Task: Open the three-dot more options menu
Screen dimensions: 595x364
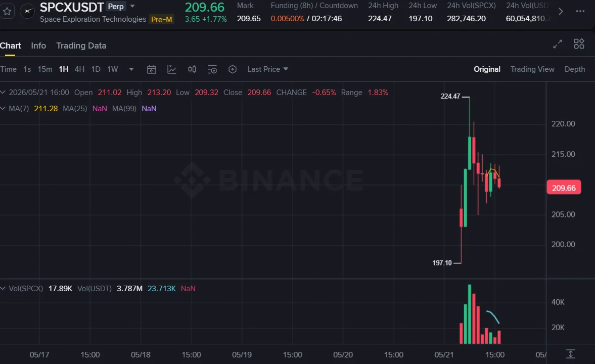Action: point(580,11)
